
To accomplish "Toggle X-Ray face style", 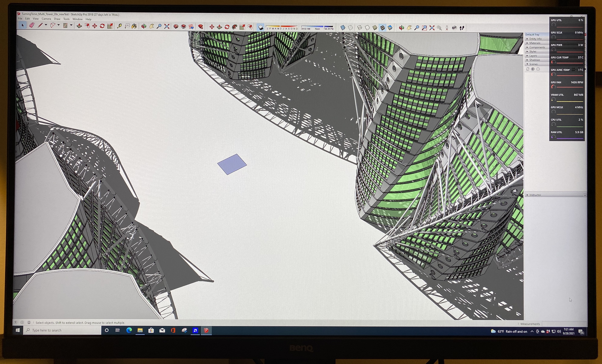I will (343, 28).
